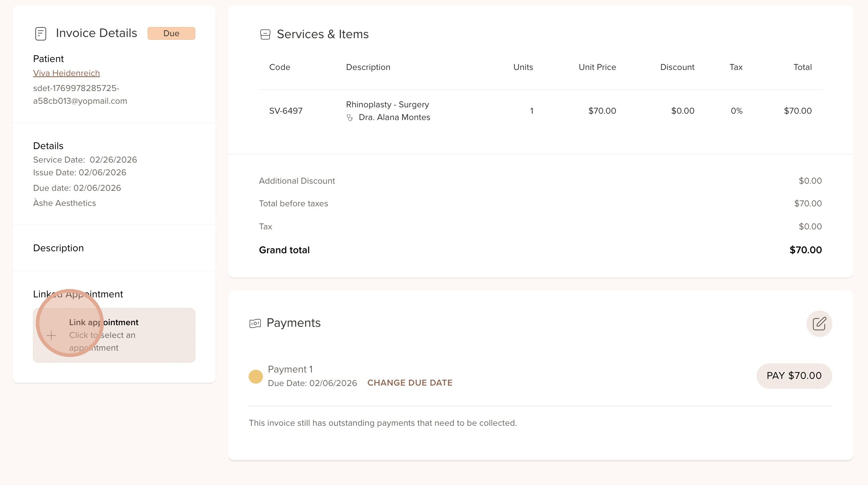This screenshot has width=868, height=485.
Task: Open the edit payments pencil icon
Action: point(819,324)
